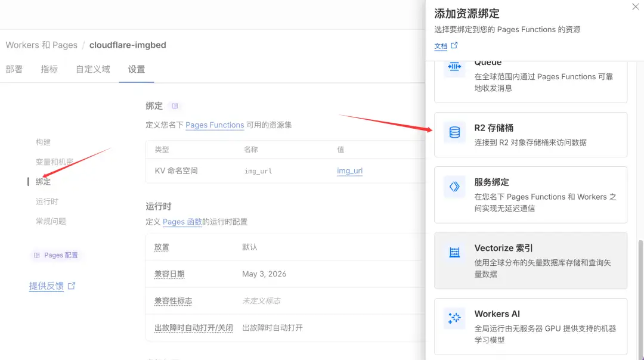Click the external icon next to 提供反馈

click(72, 285)
